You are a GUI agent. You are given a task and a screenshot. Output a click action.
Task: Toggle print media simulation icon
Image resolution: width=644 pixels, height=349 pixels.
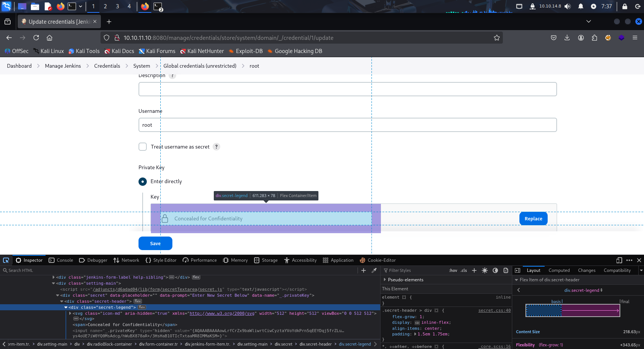click(x=506, y=270)
